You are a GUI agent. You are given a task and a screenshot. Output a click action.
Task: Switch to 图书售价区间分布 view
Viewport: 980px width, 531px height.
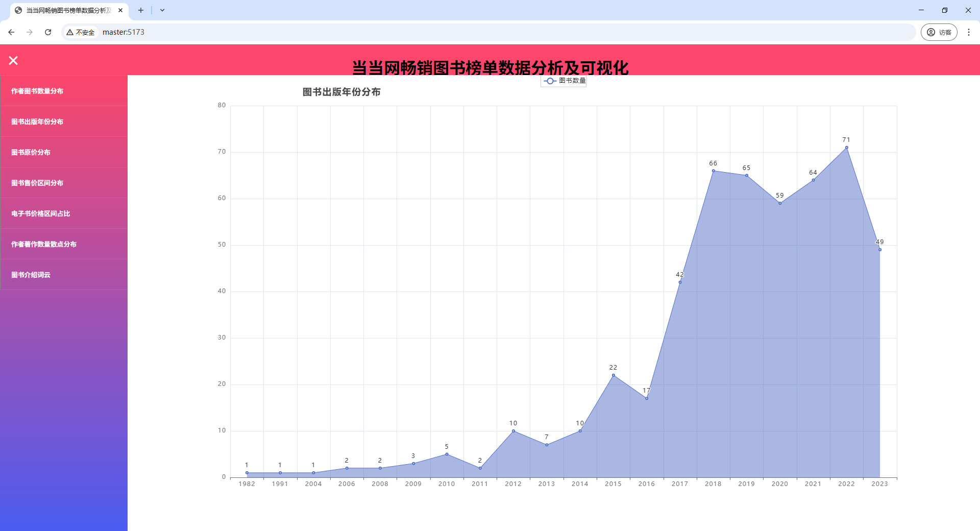coord(64,183)
